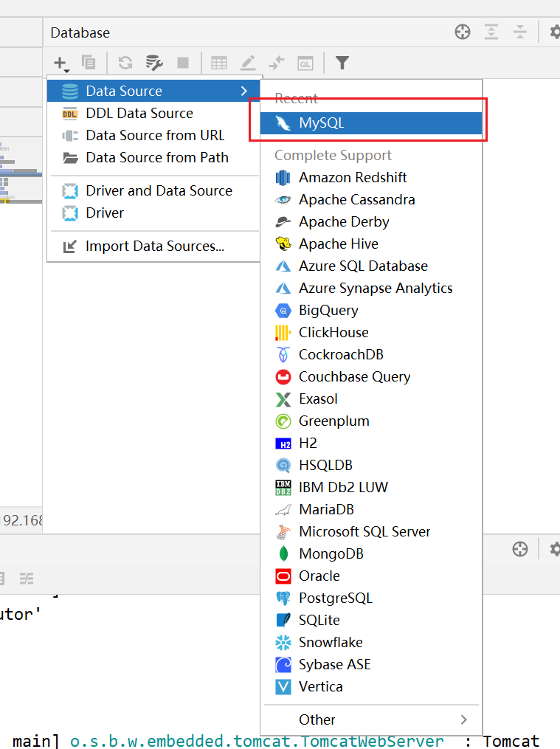The height and width of the screenshot is (749, 560).
Task: Choose Data Source from Path
Action: pyautogui.click(x=153, y=157)
